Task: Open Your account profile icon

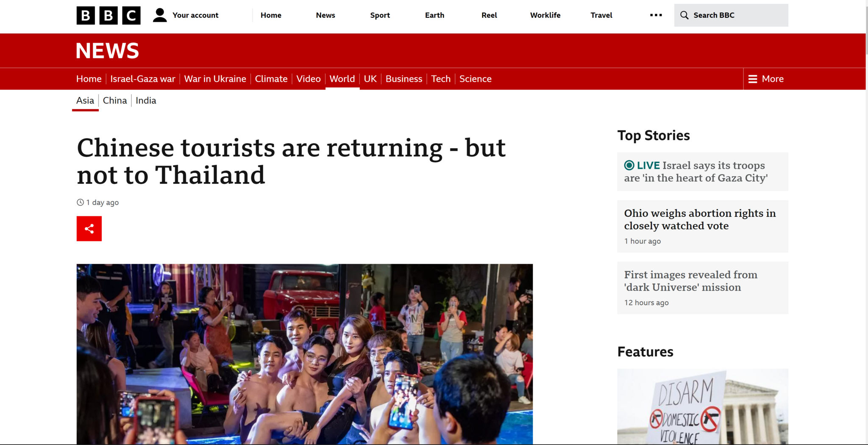Action: 160,15
